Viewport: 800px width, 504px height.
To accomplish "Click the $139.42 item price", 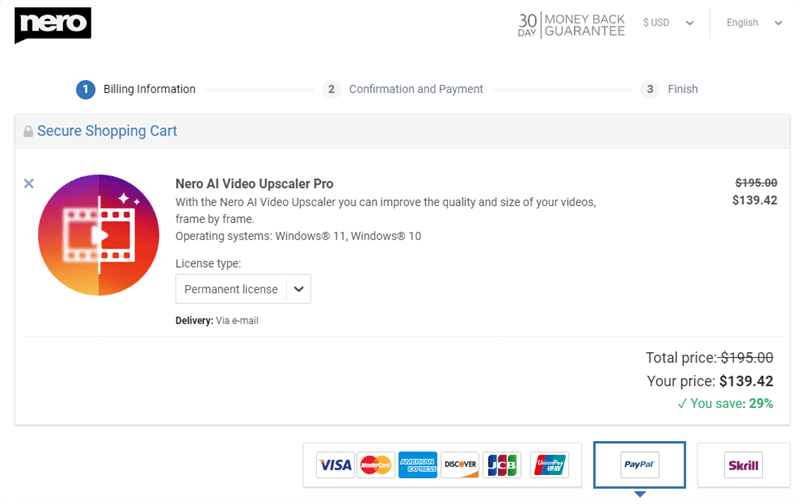I will coord(755,200).
